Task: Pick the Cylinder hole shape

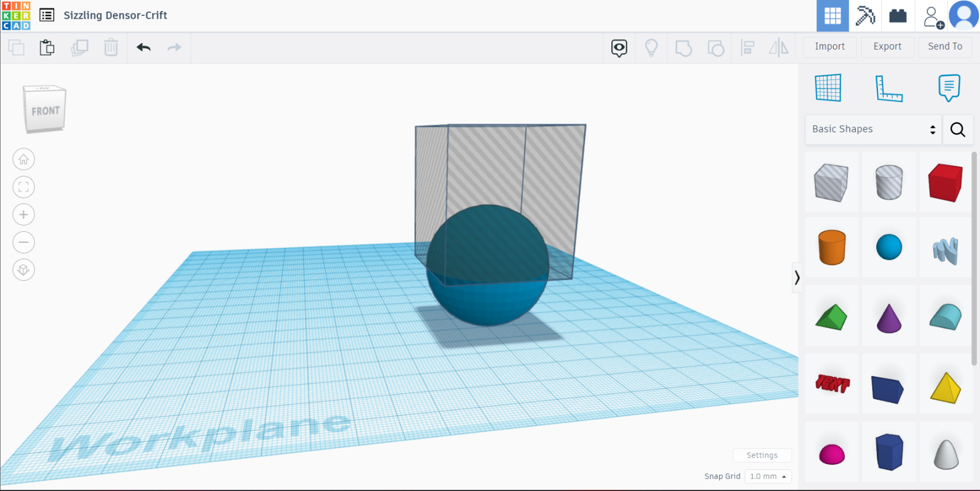Action: point(889,182)
